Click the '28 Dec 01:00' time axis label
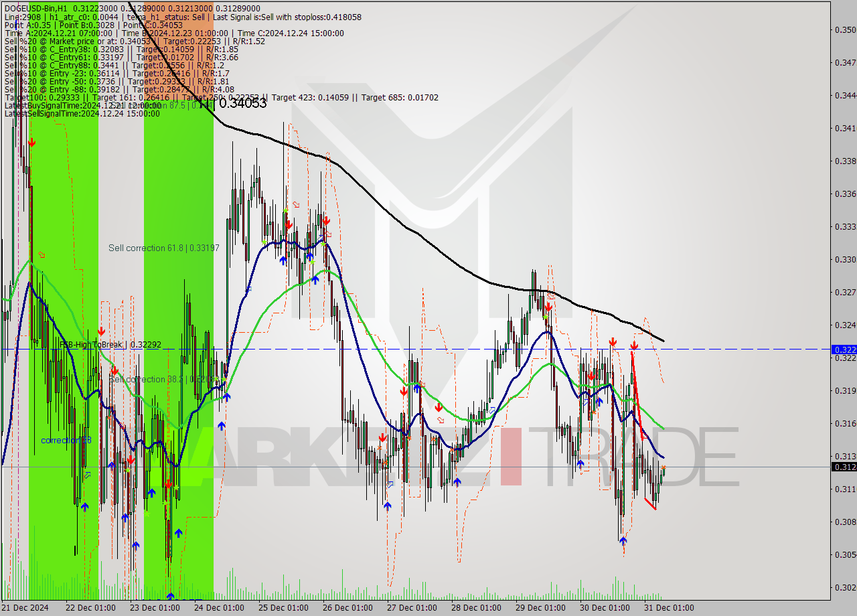 click(476, 608)
